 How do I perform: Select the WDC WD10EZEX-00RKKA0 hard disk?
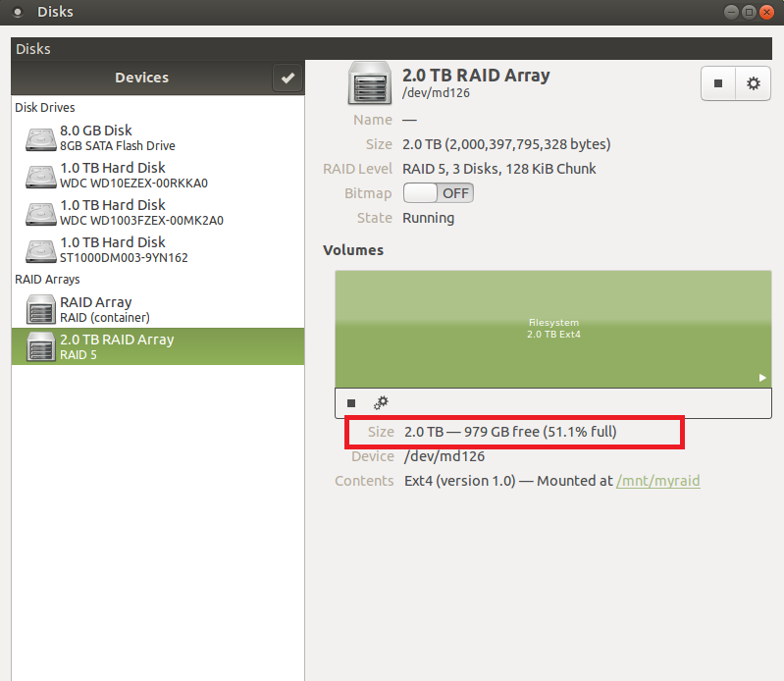tap(158, 175)
